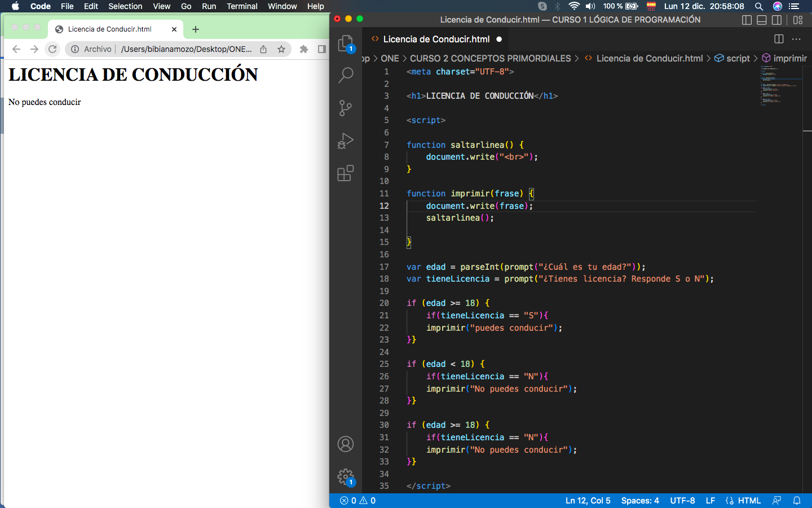
Task: Click the browser address bar URL
Action: [186, 49]
